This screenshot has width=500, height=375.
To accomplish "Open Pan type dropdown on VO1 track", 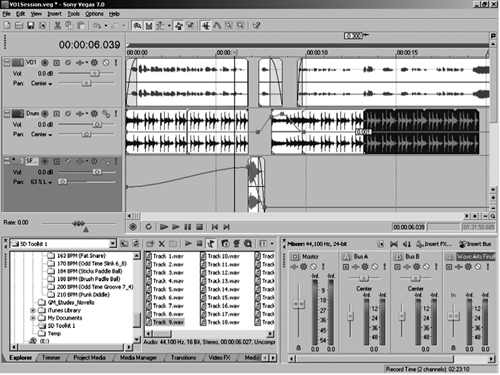I will pos(50,84).
